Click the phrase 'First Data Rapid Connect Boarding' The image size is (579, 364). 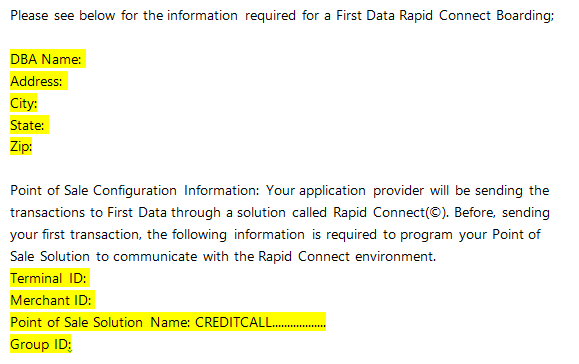[x=445, y=16]
